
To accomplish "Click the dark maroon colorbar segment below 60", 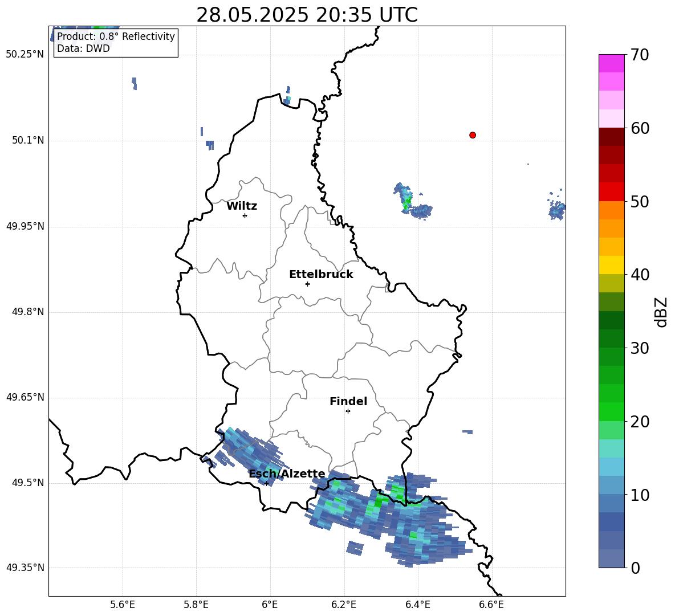I will pos(611,137).
